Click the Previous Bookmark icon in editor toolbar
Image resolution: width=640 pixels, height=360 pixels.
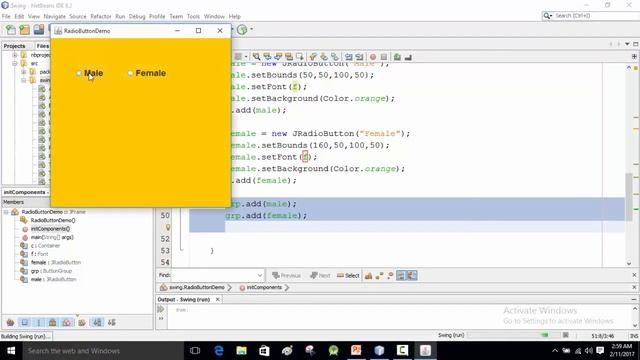[313, 57]
